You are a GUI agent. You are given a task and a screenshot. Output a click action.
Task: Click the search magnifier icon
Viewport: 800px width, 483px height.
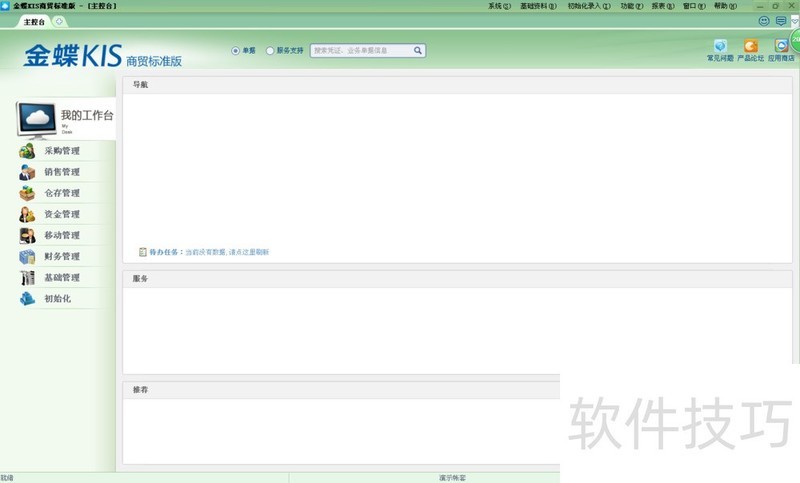point(418,50)
